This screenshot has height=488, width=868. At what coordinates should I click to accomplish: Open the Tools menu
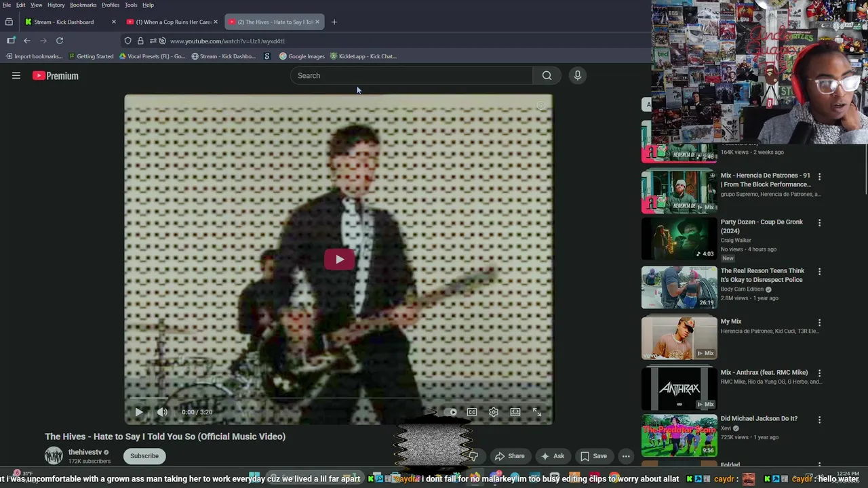(x=131, y=5)
